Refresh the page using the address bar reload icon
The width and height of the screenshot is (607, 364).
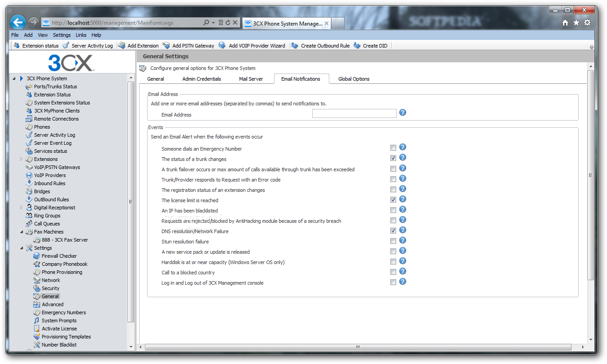click(228, 23)
